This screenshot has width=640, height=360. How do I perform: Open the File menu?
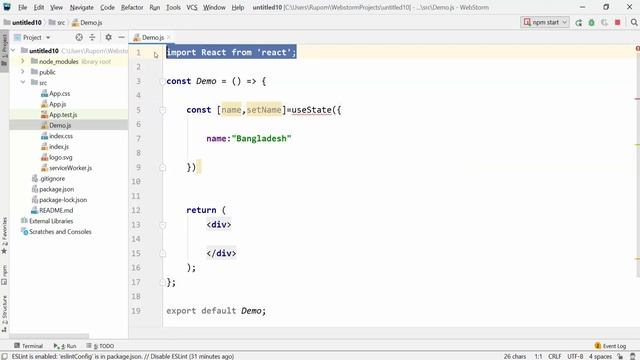point(22,7)
